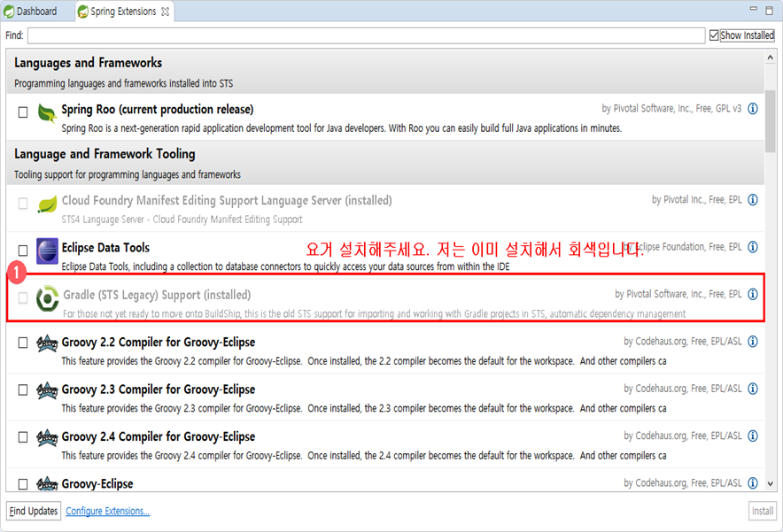Click Gradle (STS Legacy) Support (installed) title
This screenshot has width=783, height=532.
157,295
